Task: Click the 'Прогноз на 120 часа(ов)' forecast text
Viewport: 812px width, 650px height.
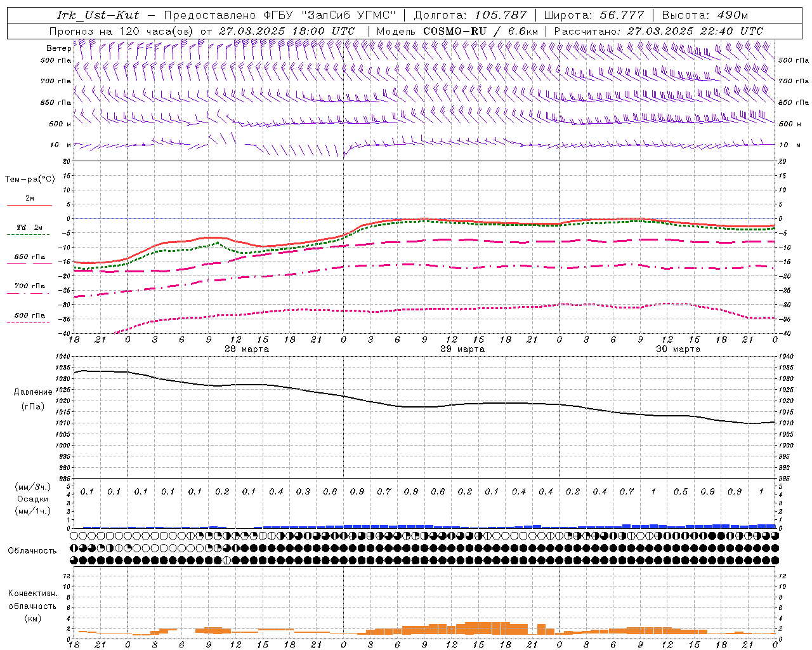Action: pos(122,31)
